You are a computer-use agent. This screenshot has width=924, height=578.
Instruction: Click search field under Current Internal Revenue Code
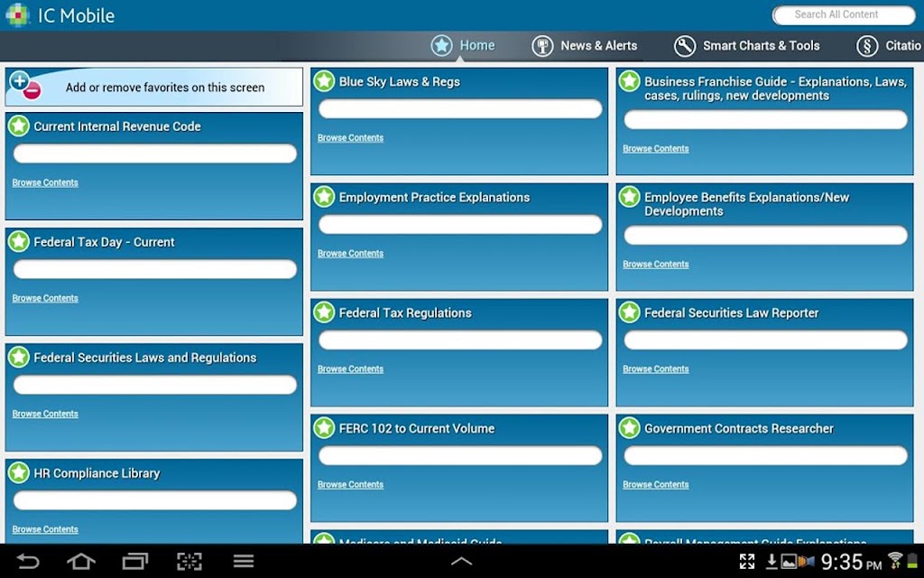(x=155, y=154)
